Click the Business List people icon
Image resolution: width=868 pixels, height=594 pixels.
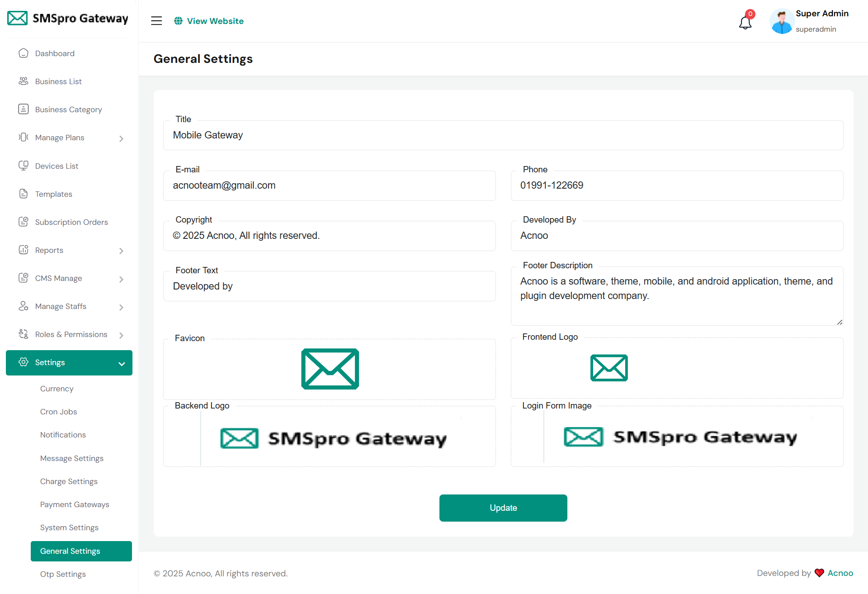(24, 81)
